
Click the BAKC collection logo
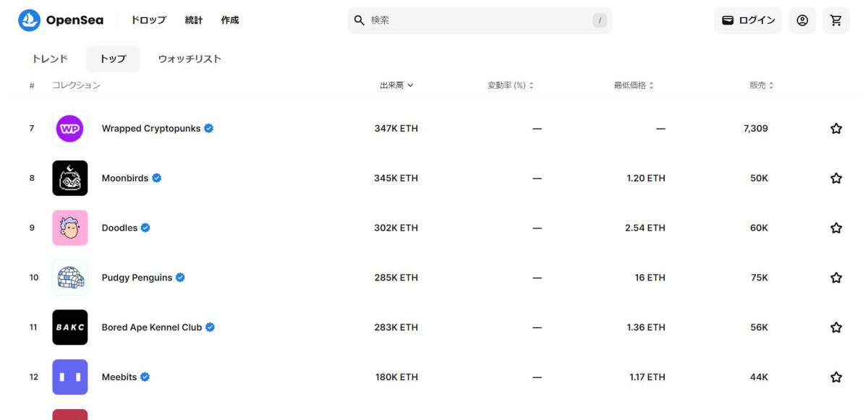pyautogui.click(x=70, y=327)
